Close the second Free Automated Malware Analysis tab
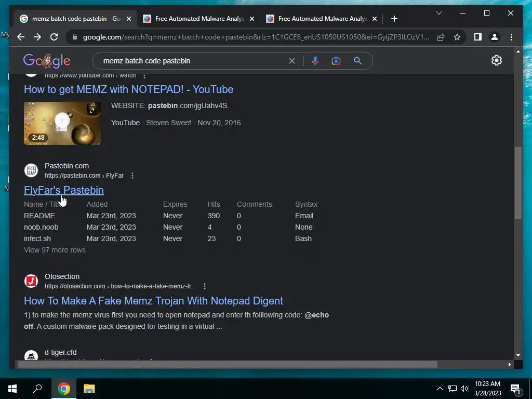532x399 pixels. [252, 19]
